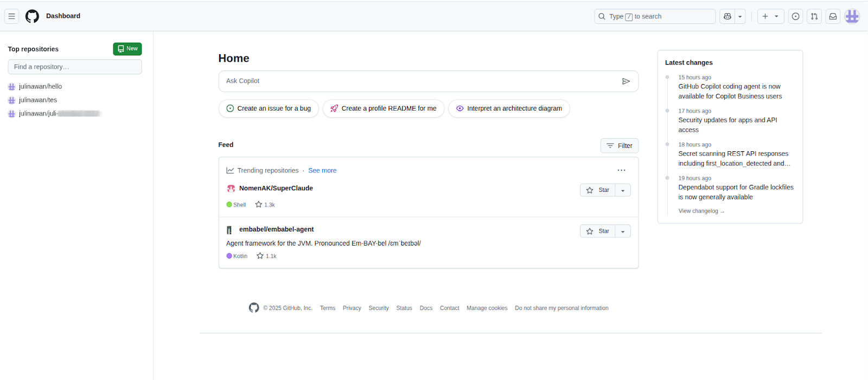Open Notifications inbox icon
The image size is (868, 380).
point(833,16)
